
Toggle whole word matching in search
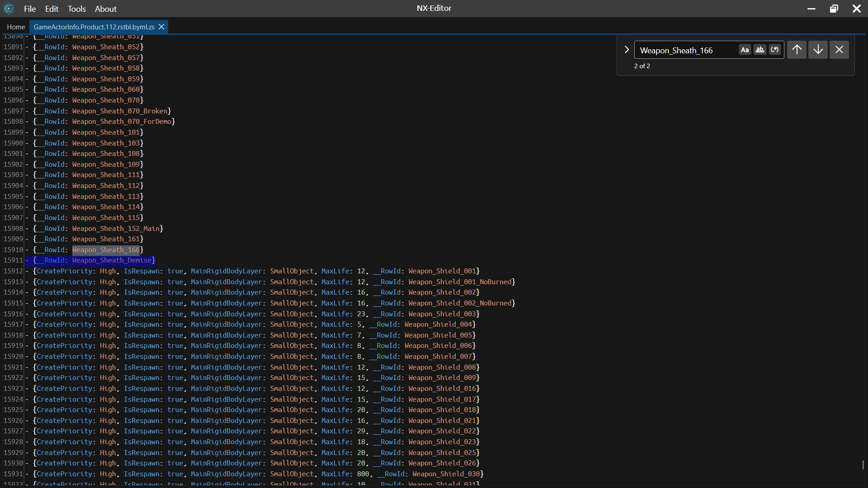(760, 50)
